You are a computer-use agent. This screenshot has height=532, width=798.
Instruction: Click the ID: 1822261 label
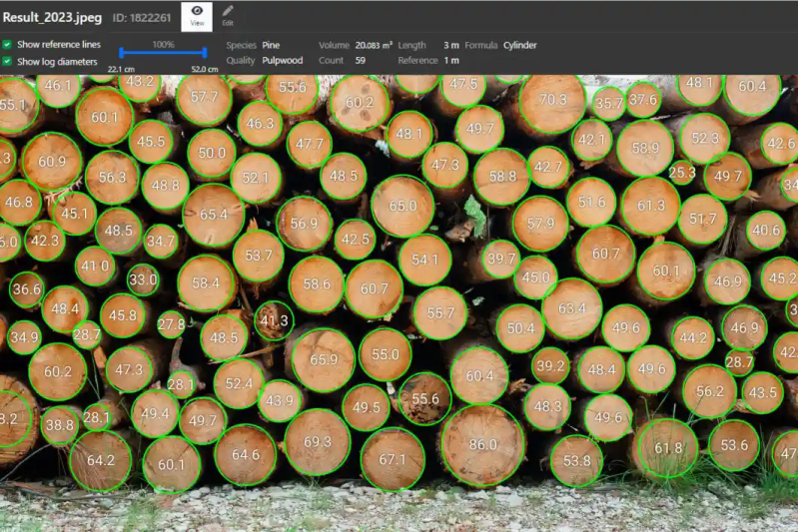[142, 18]
